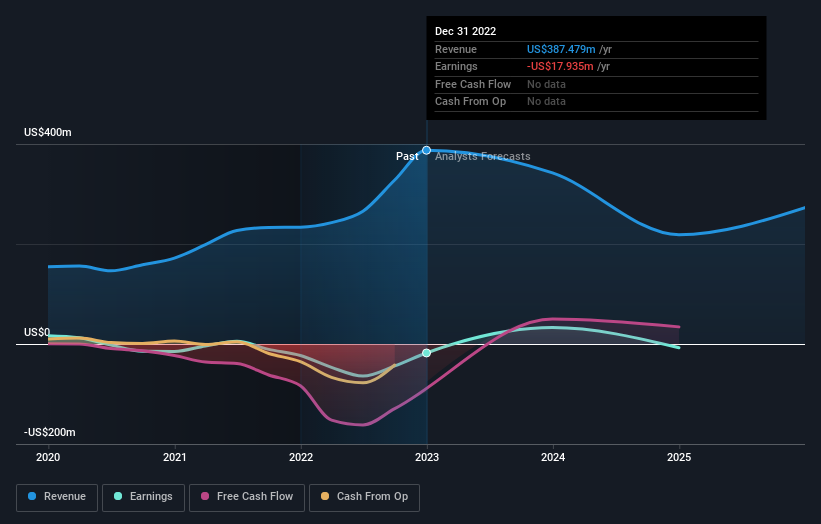Screen dimensions: 821x524
Task: Click the US$0 y-axis label
Action: click(x=37, y=332)
